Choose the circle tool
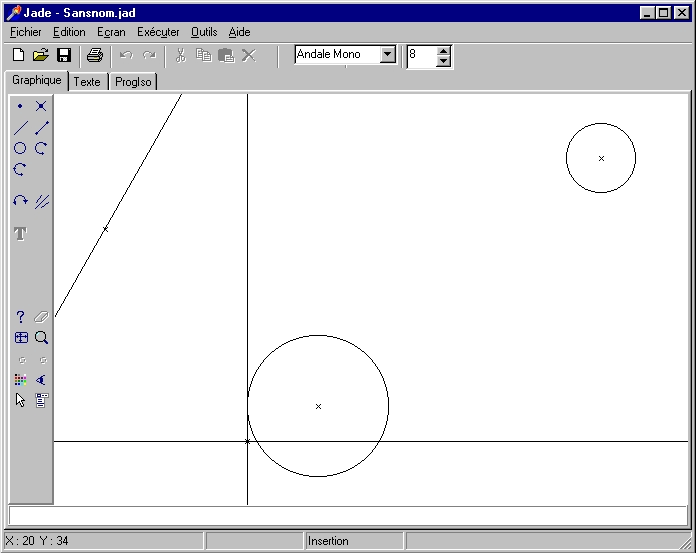 [20, 148]
